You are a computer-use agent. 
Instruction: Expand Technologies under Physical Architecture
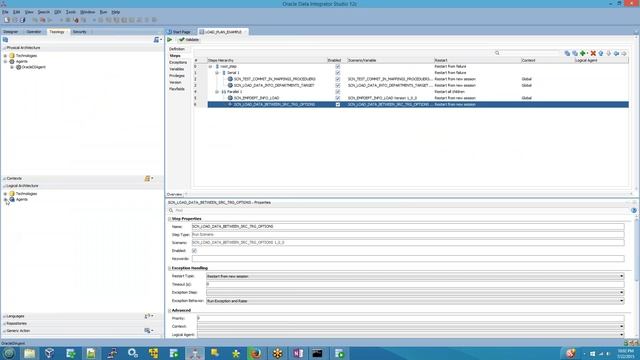[x=5, y=56]
